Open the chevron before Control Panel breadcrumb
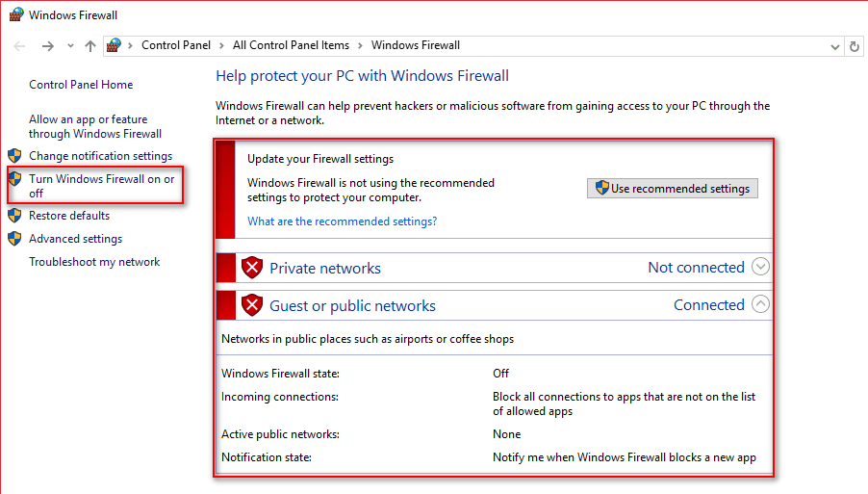Image resolution: width=868 pixels, height=494 pixels. point(130,45)
